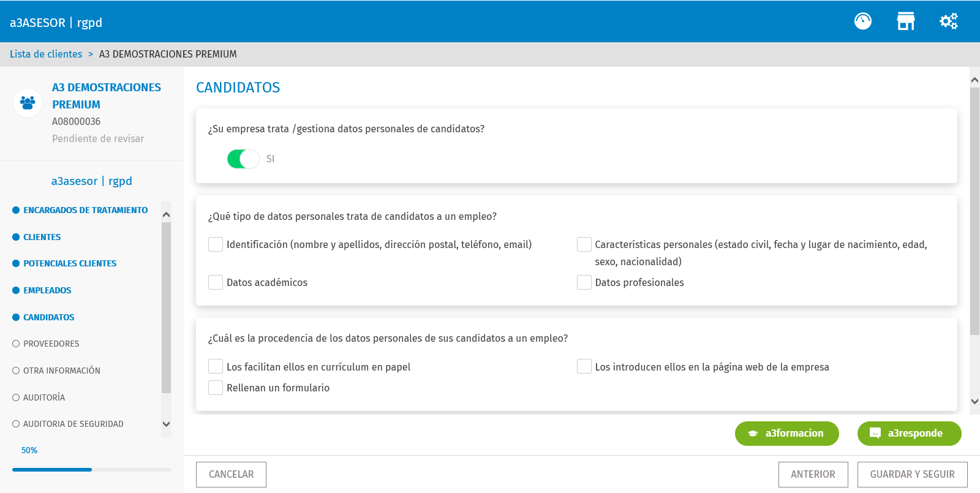Check the Características personales checkbox
The width and height of the screenshot is (980, 493).
point(584,244)
